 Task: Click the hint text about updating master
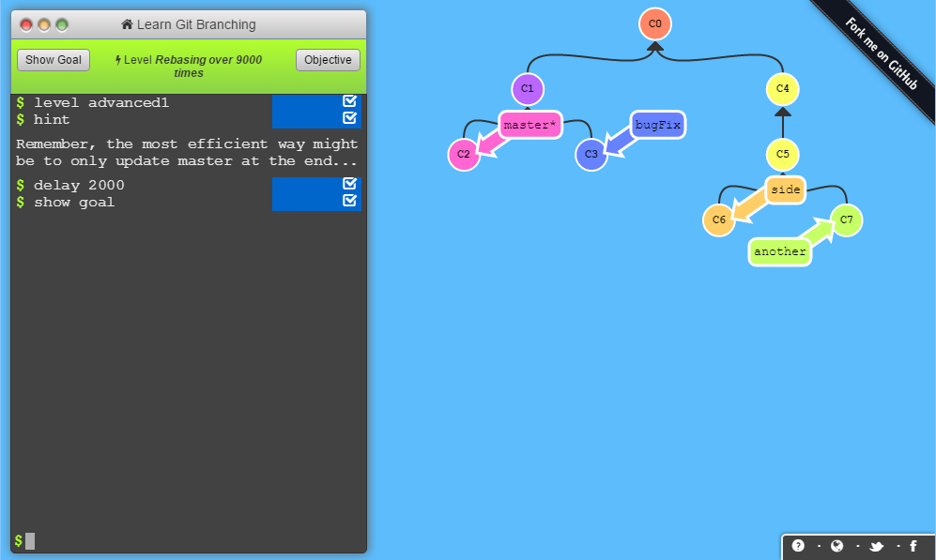(x=187, y=152)
